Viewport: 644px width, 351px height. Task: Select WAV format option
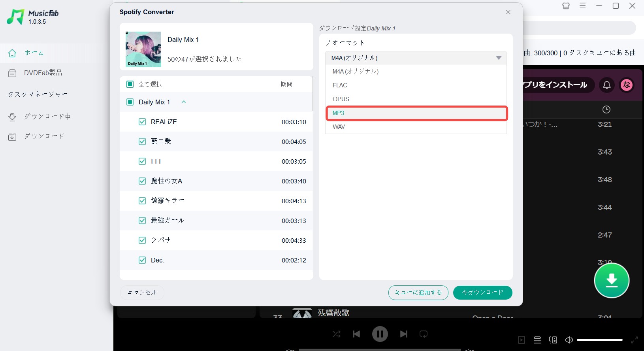[416, 127]
